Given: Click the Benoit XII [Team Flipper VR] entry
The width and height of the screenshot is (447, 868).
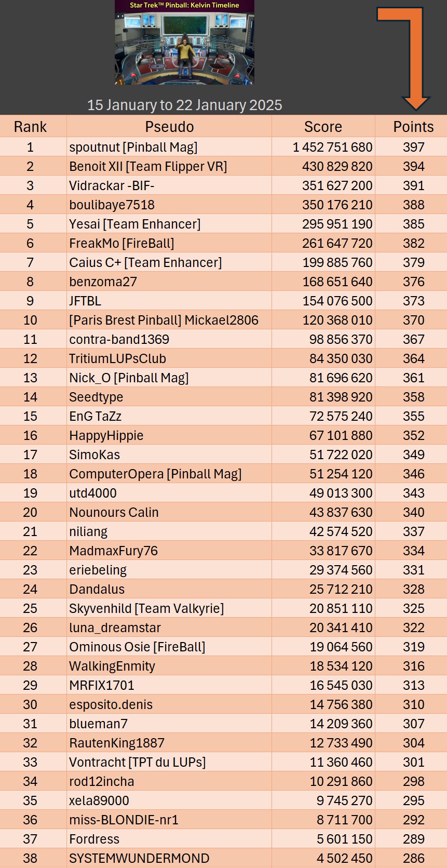Looking at the screenshot, I should [x=148, y=166].
